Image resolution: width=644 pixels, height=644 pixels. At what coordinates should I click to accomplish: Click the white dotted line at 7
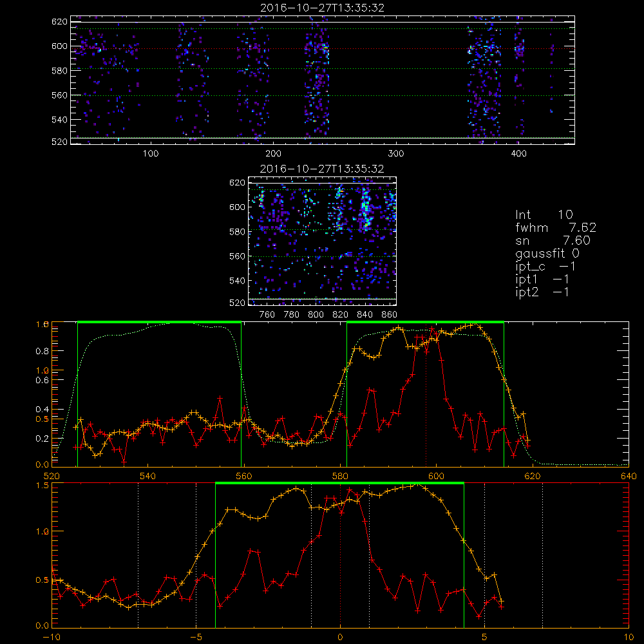point(542,555)
